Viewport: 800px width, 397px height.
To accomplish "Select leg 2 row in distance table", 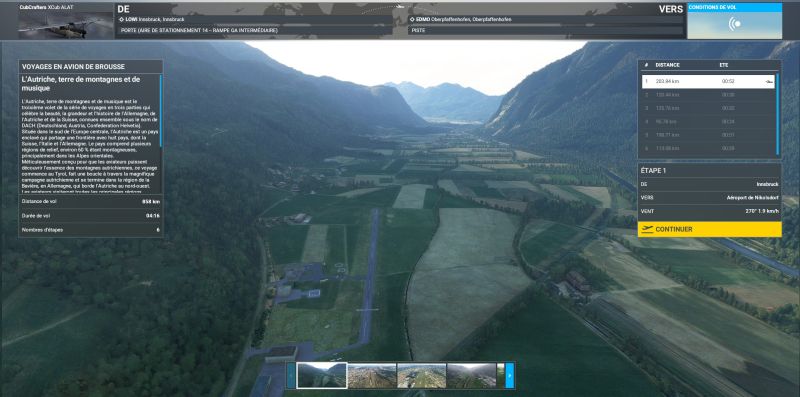I will 708,95.
